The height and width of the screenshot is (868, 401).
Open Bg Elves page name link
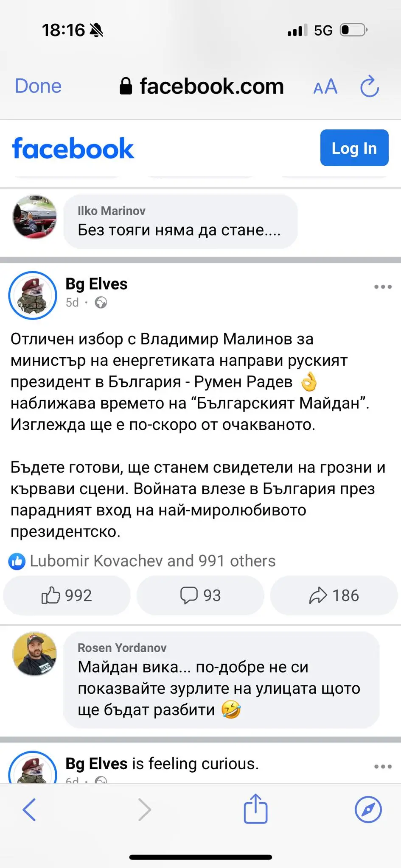pyautogui.click(x=96, y=284)
